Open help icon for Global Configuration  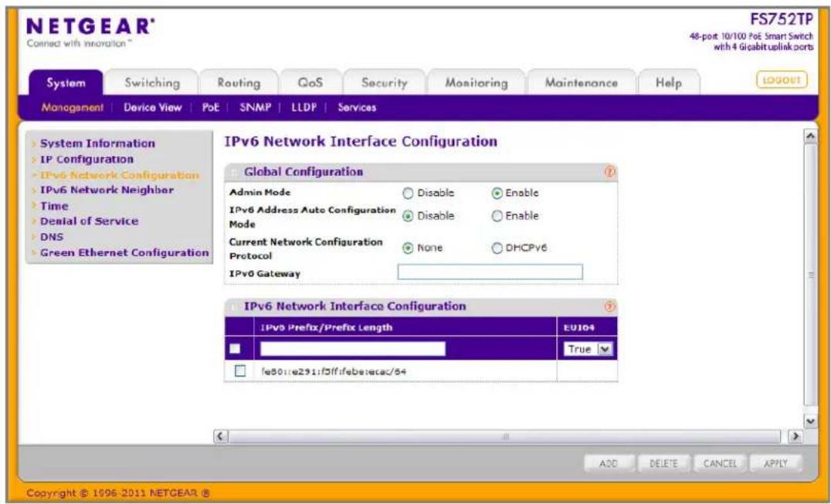[609, 172]
